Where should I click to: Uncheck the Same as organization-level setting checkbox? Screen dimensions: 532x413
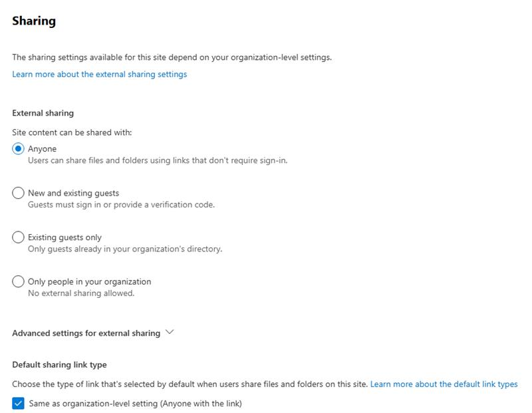coord(18,404)
